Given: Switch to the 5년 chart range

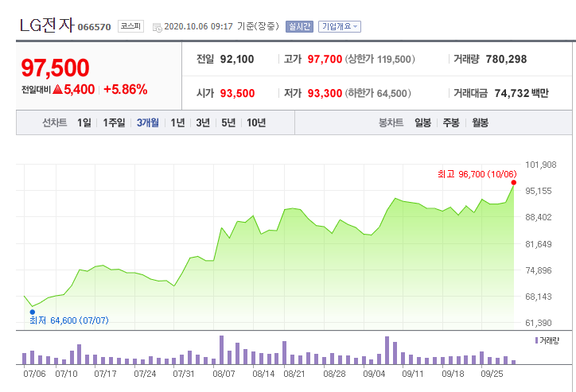Looking at the screenshot, I should [228, 123].
